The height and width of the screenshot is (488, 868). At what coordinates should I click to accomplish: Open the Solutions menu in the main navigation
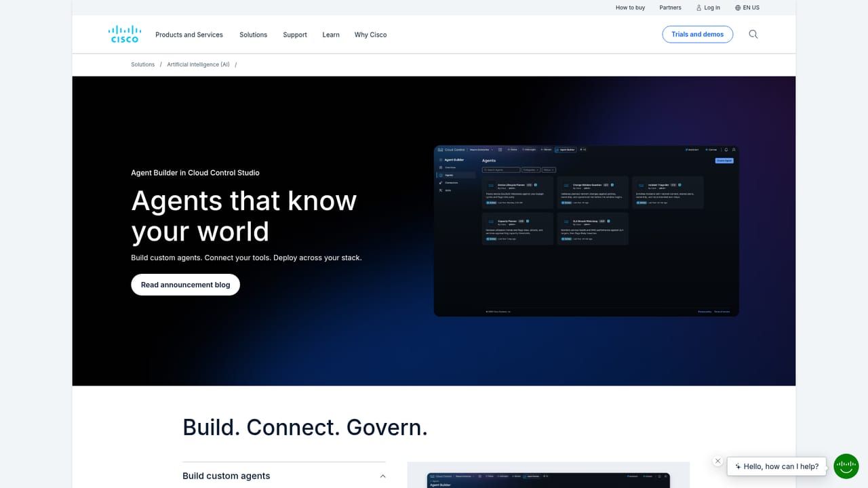pos(253,35)
